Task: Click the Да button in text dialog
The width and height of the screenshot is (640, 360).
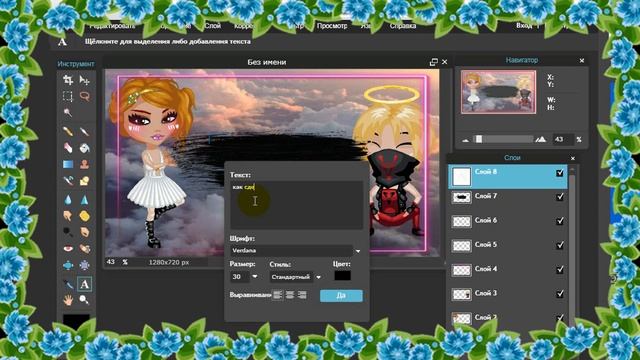Action: click(x=341, y=296)
